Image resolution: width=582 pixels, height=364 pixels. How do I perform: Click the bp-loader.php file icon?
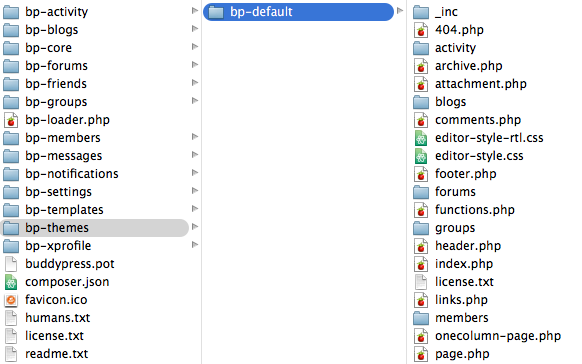11,120
